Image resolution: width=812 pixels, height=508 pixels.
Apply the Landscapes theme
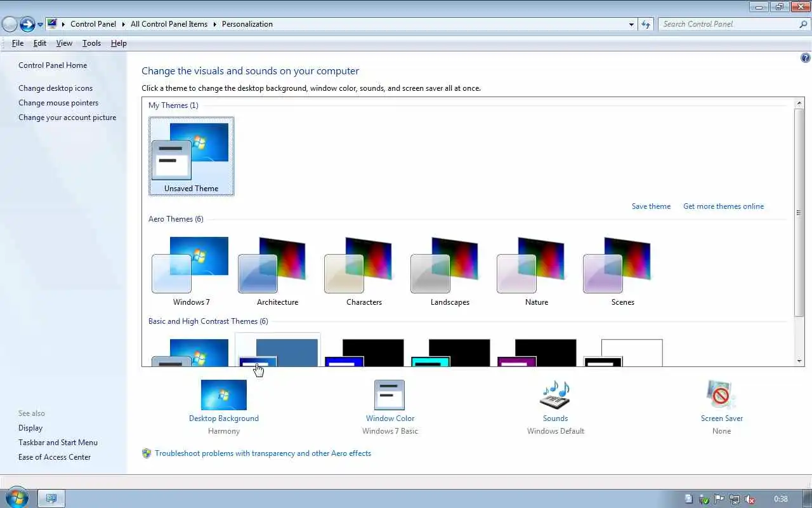click(x=450, y=271)
